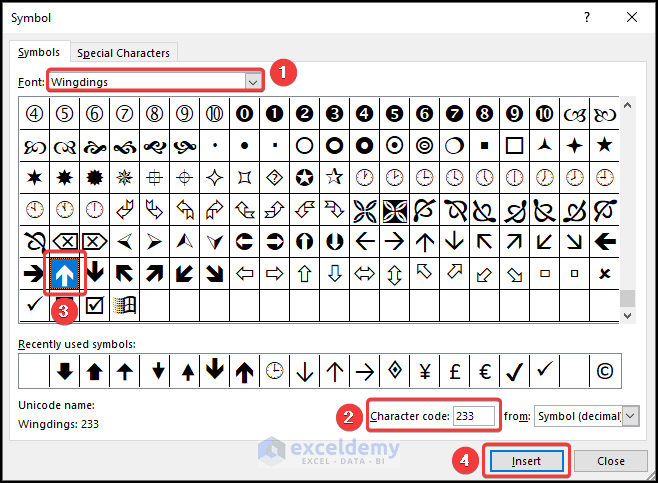Pick the bold thick left arrow symbol
Viewport: 658px width, 483px height.
tap(604, 242)
